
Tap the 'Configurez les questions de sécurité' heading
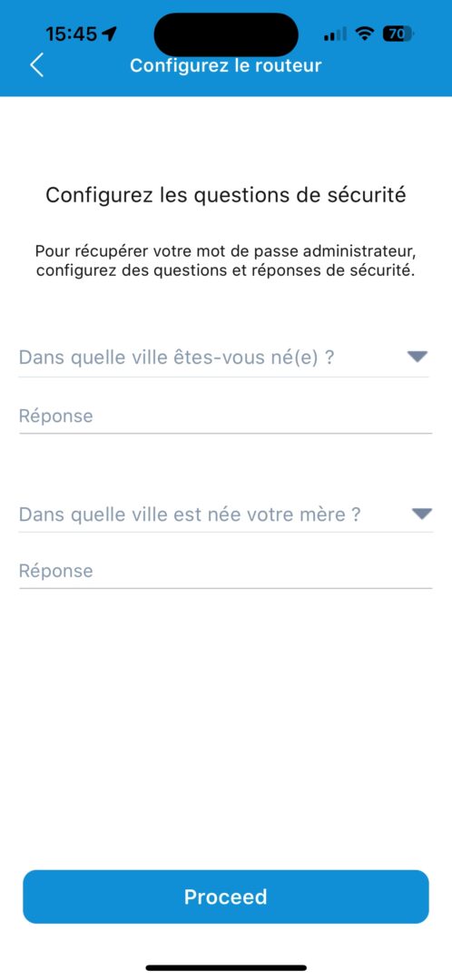(226, 194)
